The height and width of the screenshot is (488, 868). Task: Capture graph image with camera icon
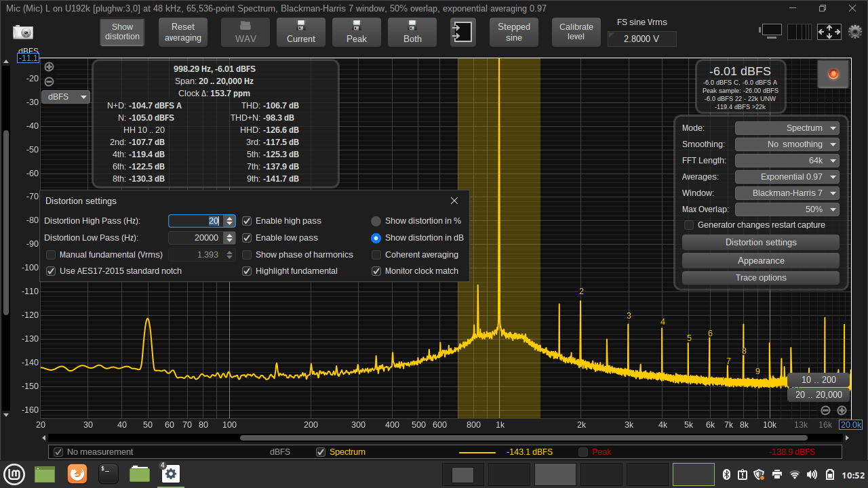[22, 32]
